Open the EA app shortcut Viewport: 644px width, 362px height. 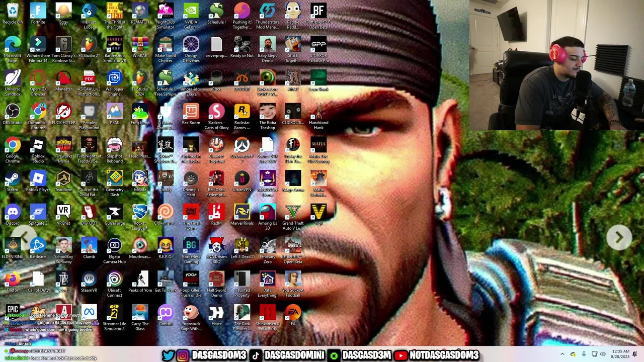click(293, 315)
